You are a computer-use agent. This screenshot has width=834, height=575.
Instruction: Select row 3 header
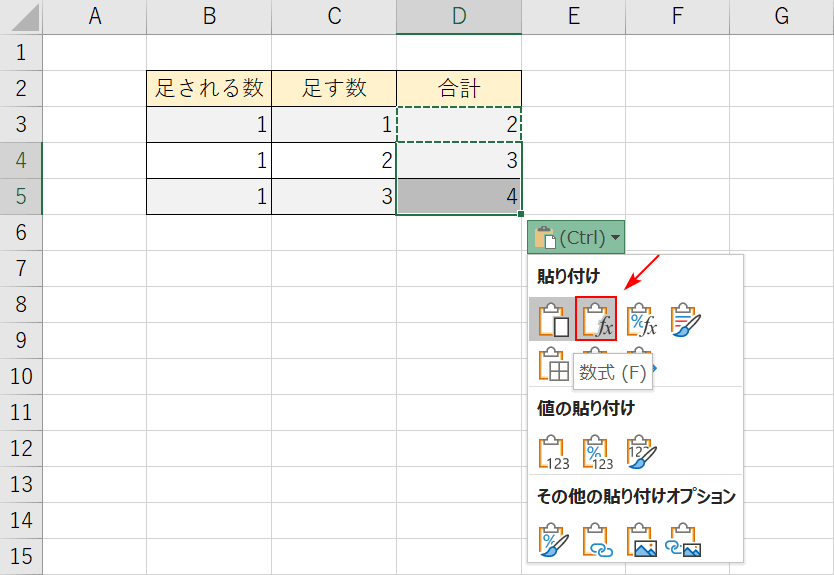21,124
